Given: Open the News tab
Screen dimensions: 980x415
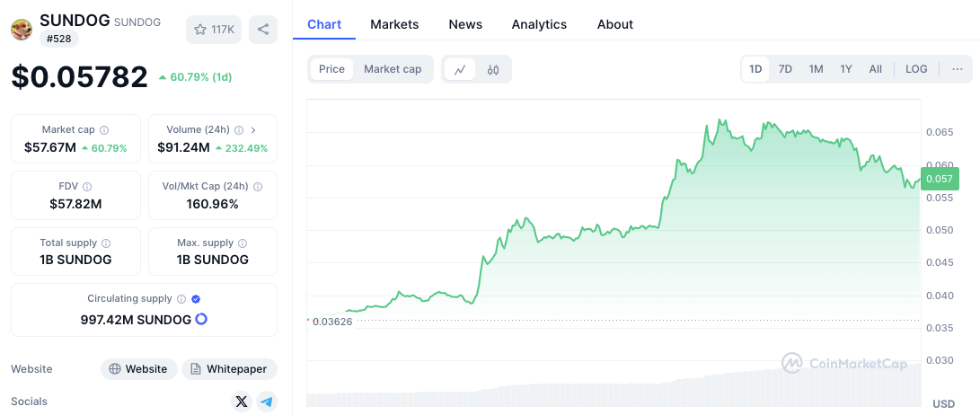Looking at the screenshot, I should coord(465,24).
